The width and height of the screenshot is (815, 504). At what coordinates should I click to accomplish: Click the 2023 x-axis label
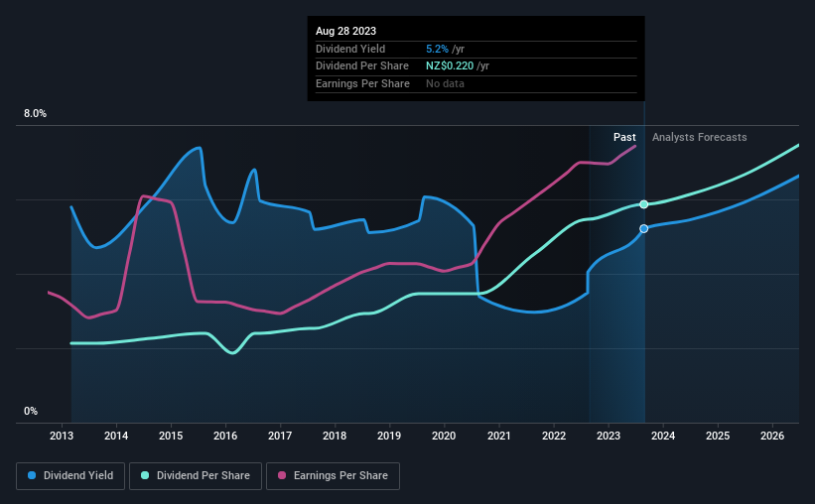609,436
